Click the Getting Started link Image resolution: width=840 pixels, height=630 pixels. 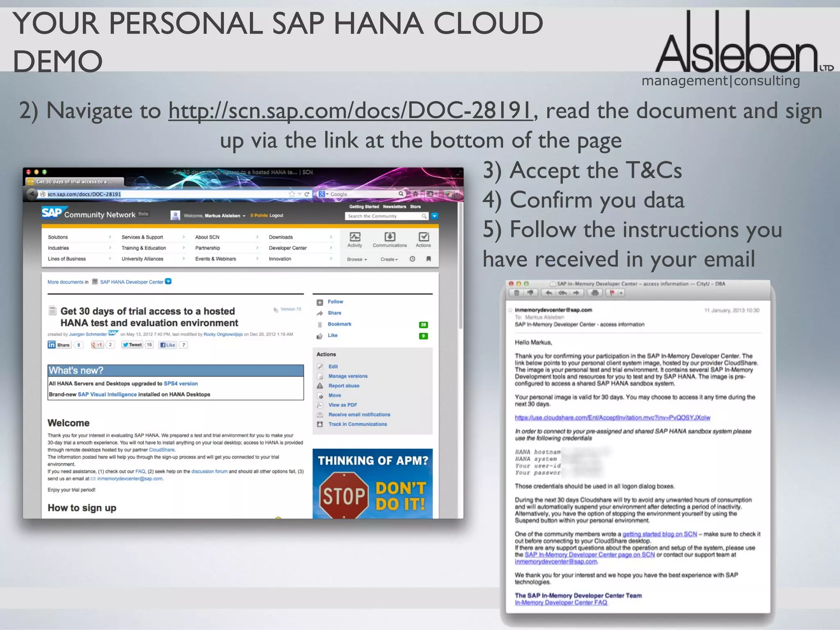tap(364, 207)
